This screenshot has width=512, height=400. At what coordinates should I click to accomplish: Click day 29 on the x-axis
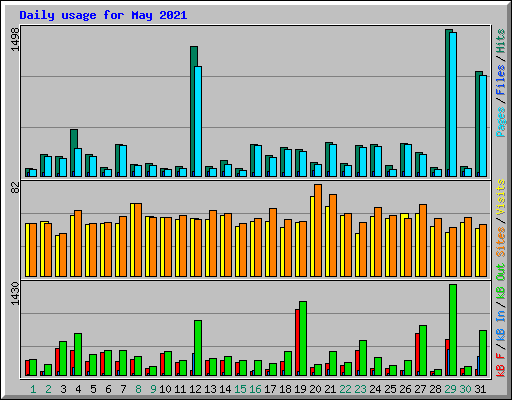(450, 389)
